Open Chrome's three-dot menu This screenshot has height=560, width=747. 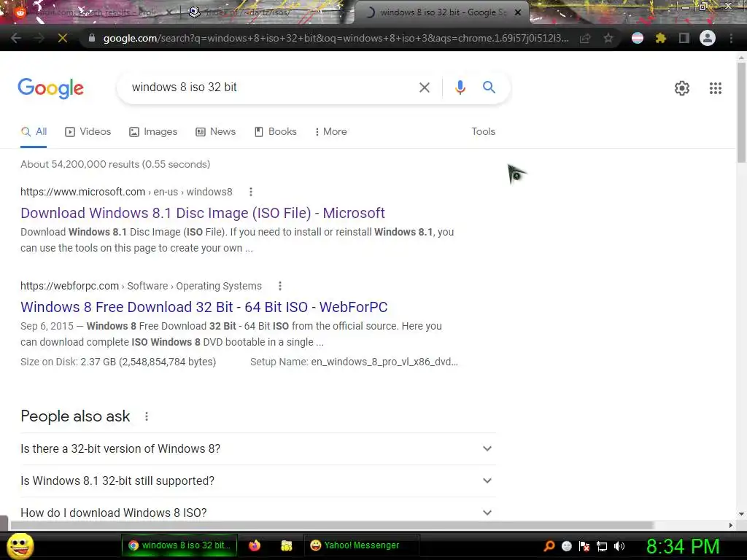(731, 38)
